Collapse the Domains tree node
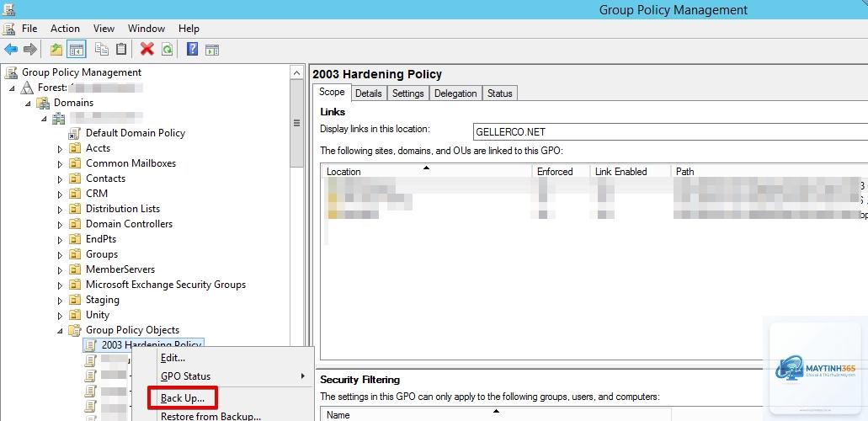The width and height of the screenshot is (868, 421). [28, 104]
